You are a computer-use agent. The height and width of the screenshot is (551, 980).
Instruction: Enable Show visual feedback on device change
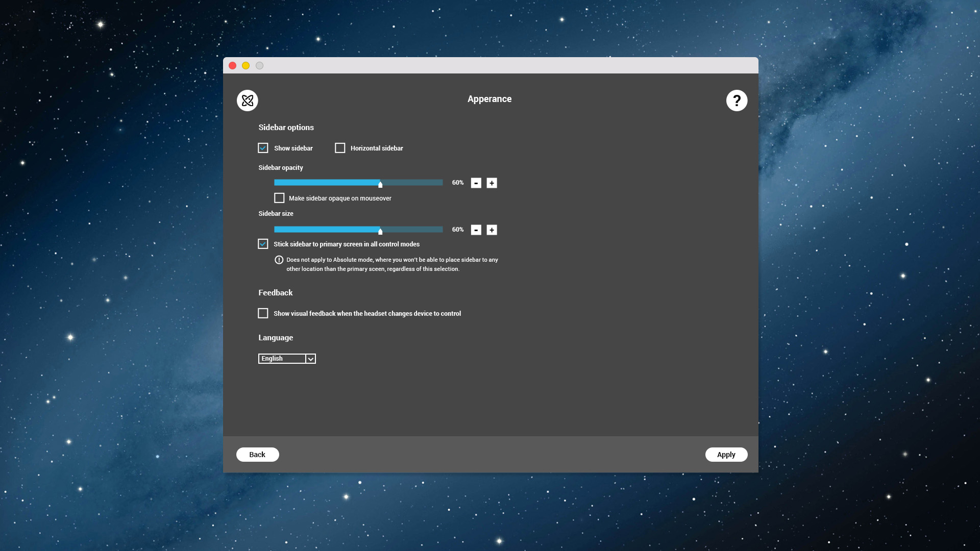[x=263, y=313]
